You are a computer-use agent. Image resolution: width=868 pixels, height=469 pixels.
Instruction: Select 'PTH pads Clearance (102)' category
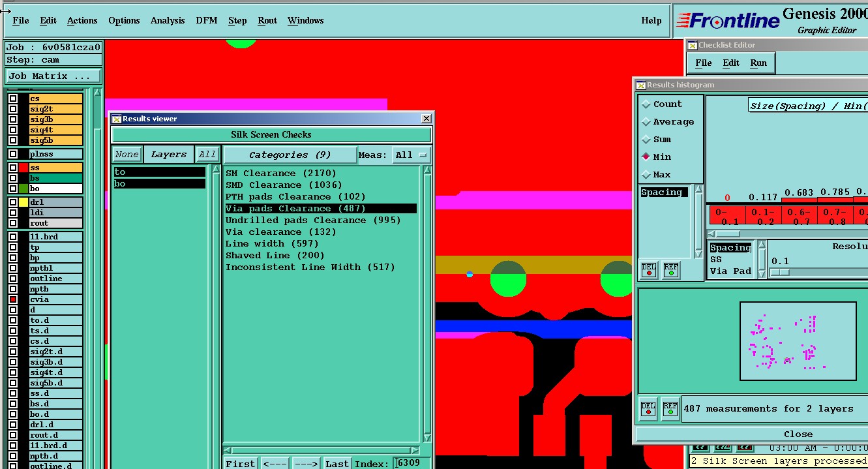(x=295, y=197)
